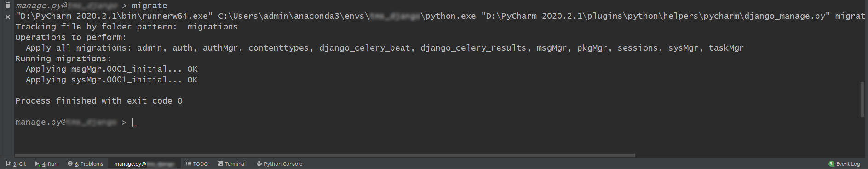
Task: Clear console with the trash icon
Action: click(x=7, y=5)
